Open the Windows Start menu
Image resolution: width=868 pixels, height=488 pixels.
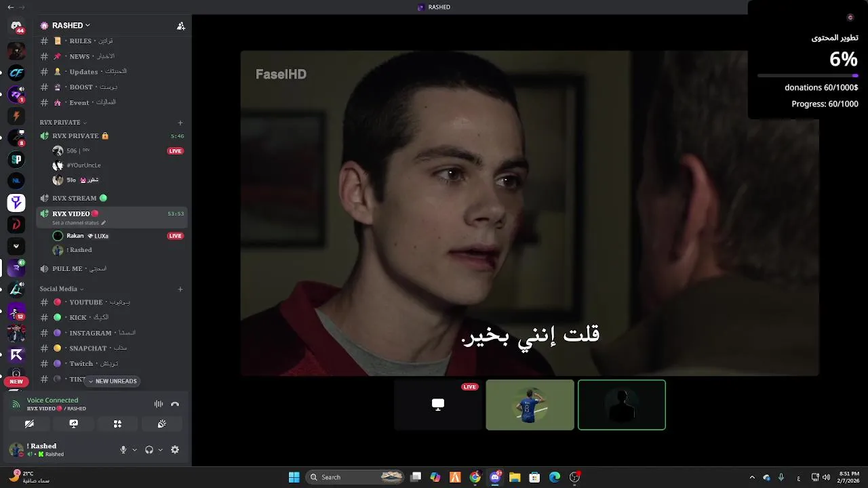(x=294, y=477)
